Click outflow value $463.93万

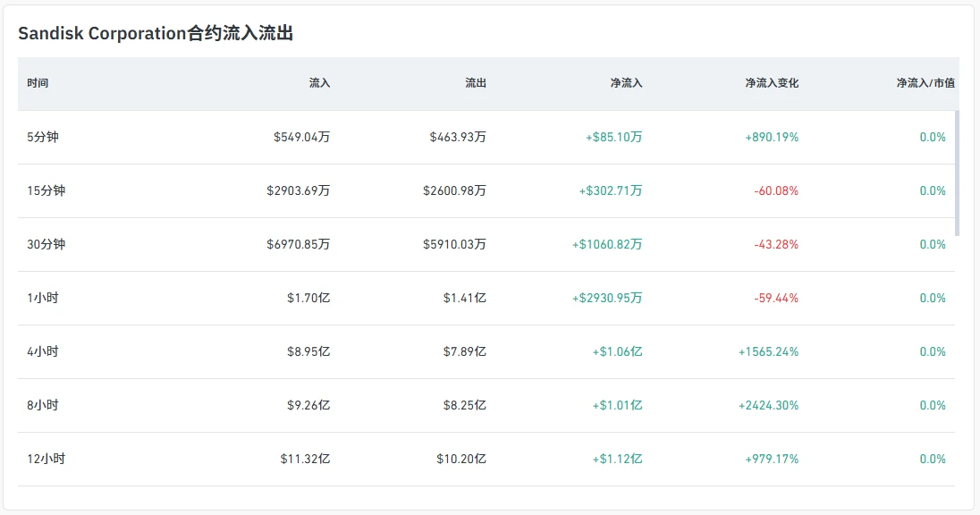[458, 137]
